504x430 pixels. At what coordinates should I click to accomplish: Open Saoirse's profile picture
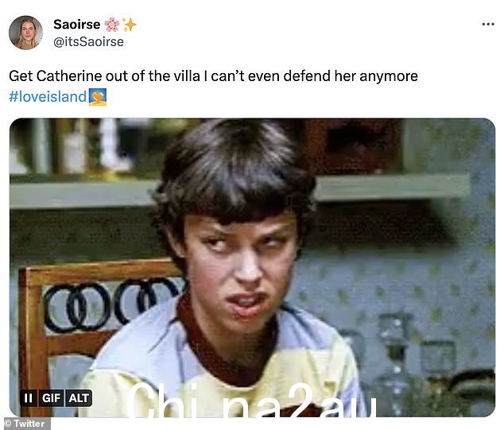click(x=25, y=33)
